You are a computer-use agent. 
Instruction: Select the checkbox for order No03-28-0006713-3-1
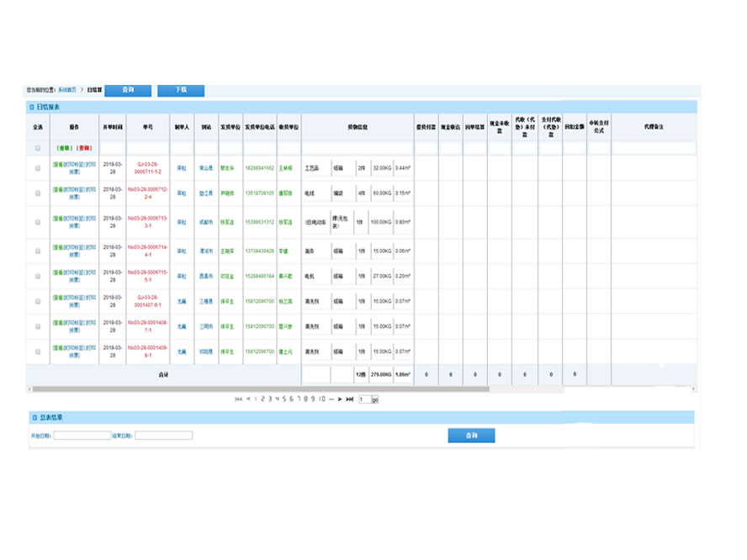click(x=38, y=222)
